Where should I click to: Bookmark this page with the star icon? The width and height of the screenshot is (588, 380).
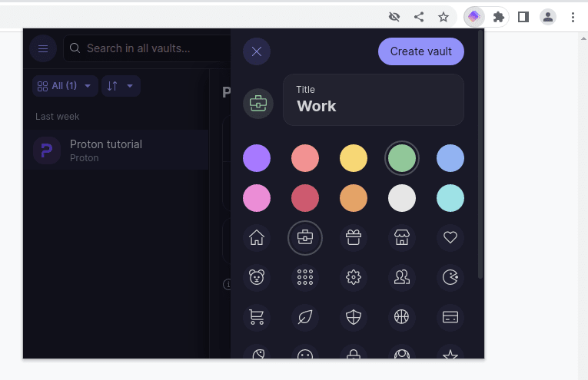click(x=443, y=17)
